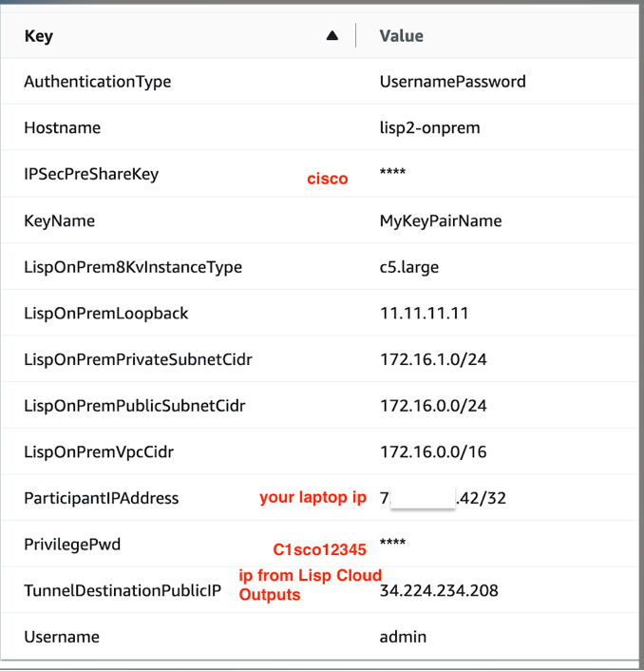This screenshot has width=644, height=671.
Task: Click the IPSecPreShareKey row label
Action: [x=91, y=174]
